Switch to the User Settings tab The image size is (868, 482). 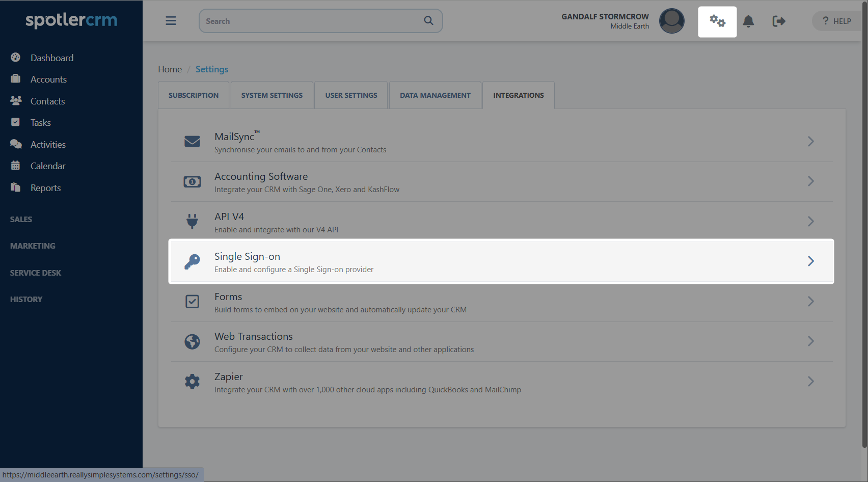351,95
